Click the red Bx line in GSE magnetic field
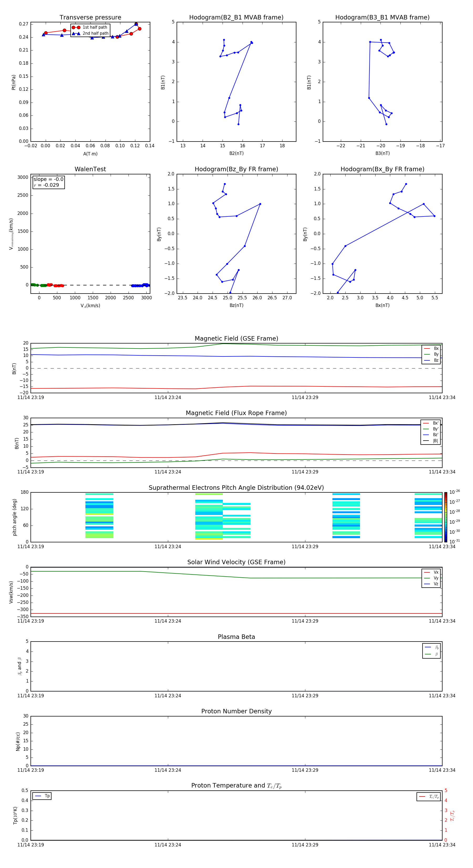The image size is (473, 868). [236, 387]
